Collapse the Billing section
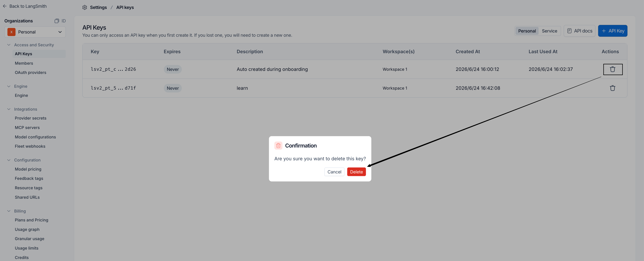 (9, 211)
